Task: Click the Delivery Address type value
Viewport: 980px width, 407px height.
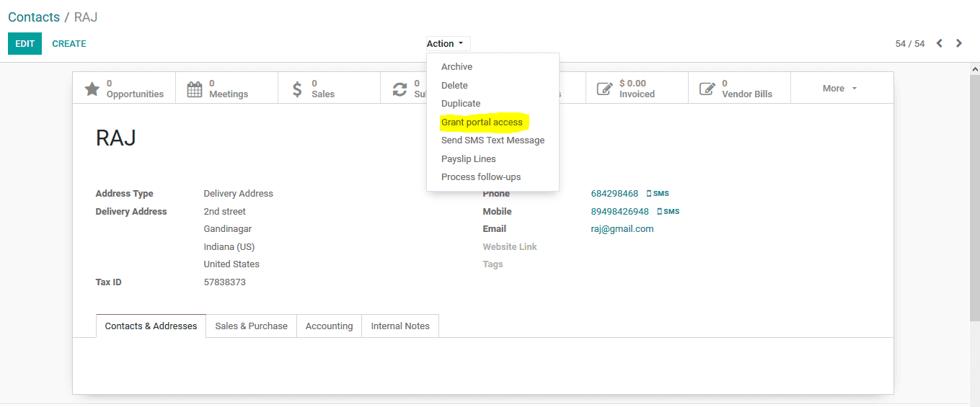Action: (x=239, y=194)
